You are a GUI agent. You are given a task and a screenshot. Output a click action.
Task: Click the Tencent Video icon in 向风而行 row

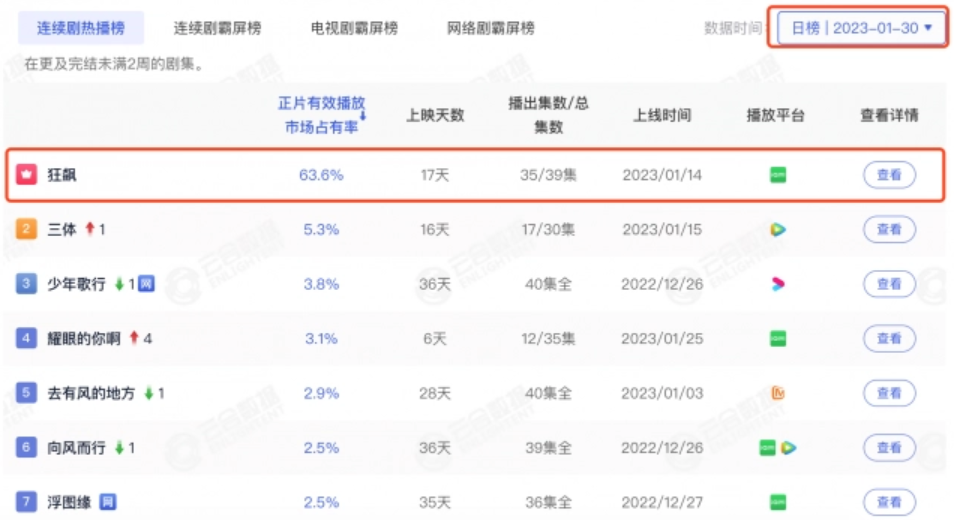pos(789,448)
